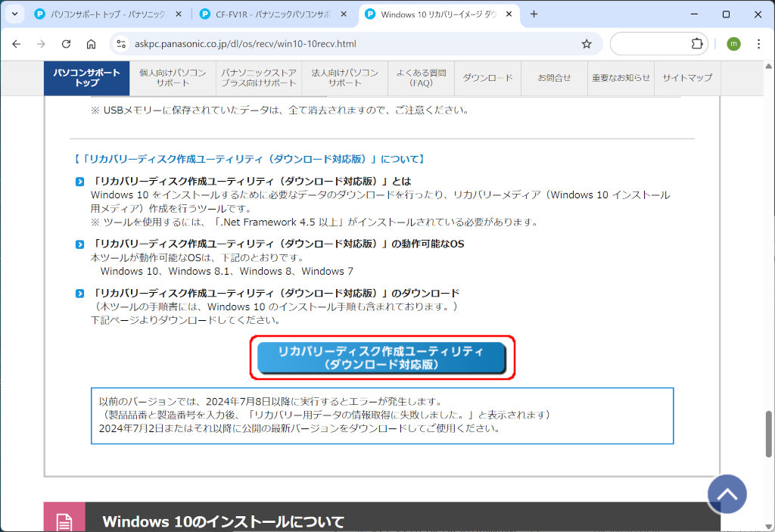Open お問合せ navigation item

coord(554,78)
